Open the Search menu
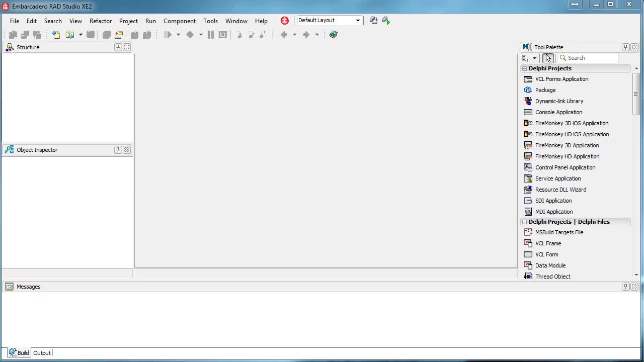The width and height of the screenshot is (644, 362). tap(53, 21)
